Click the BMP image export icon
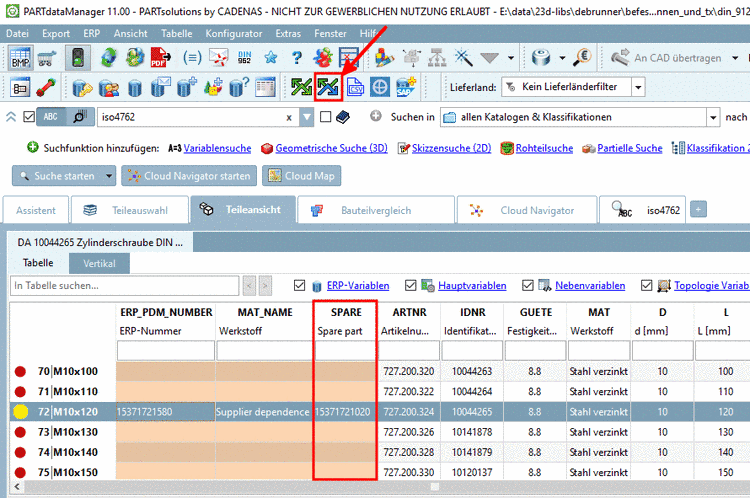750x498 pixels. [x=20, y=58]
